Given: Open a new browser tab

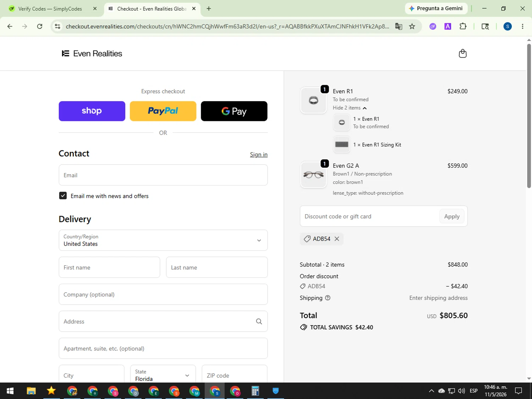Looking at the screenshot, I should click(x=209, y=9).
